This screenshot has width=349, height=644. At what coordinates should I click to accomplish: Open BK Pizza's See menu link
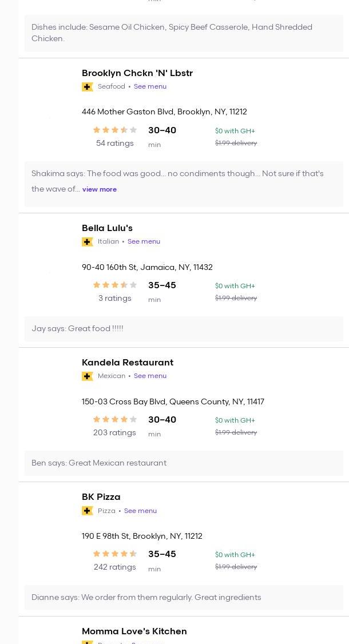click(140, 511)
